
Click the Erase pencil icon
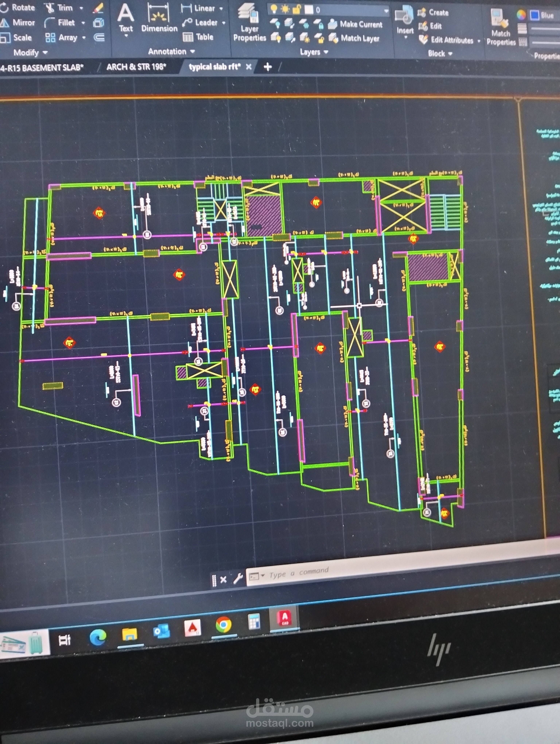[x=98, y=8]
